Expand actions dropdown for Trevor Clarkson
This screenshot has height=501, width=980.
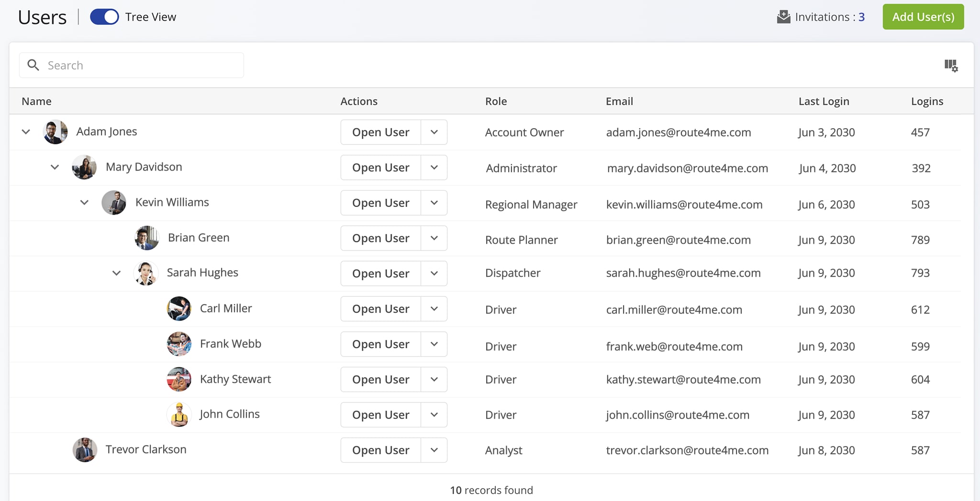point(434,450)
